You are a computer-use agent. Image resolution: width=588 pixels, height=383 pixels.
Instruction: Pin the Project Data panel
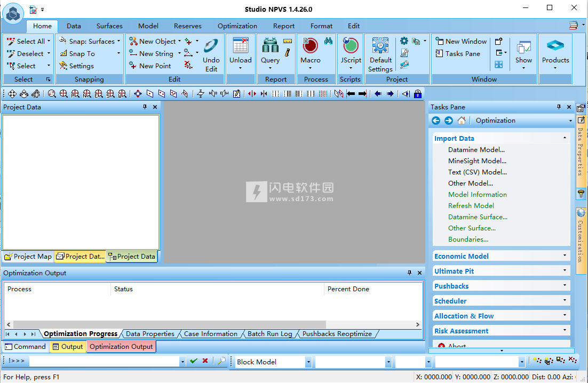point(145,107)
